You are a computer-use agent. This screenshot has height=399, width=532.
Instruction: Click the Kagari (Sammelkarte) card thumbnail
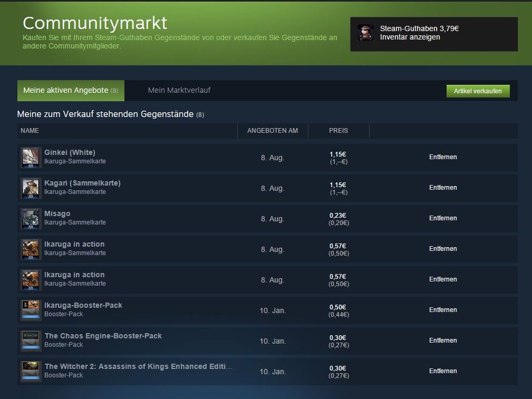point(31,188)
